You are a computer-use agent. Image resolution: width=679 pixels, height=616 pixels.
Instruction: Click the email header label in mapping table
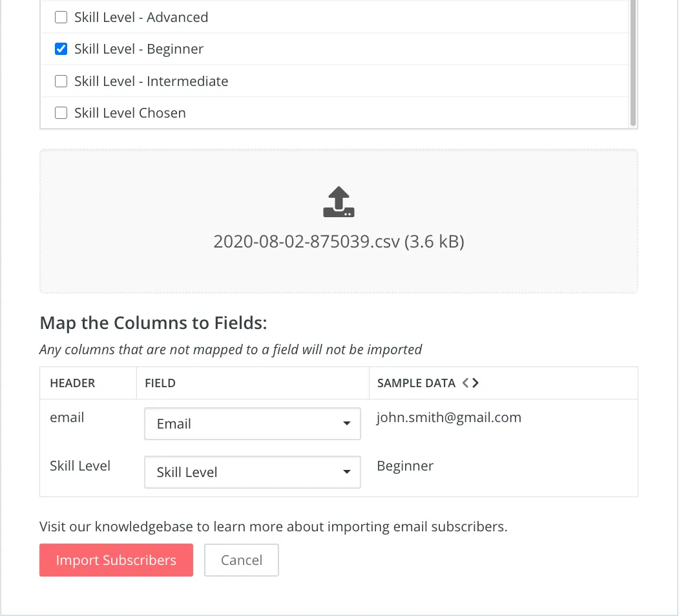[x=67, y=417]
